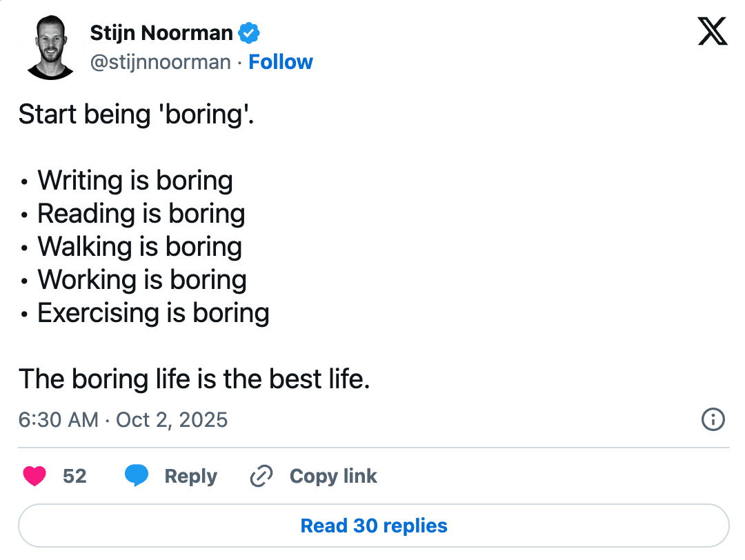Click the Stijn Noorman display name
Screen dimensions: 745x560
[x=161, y=32]
